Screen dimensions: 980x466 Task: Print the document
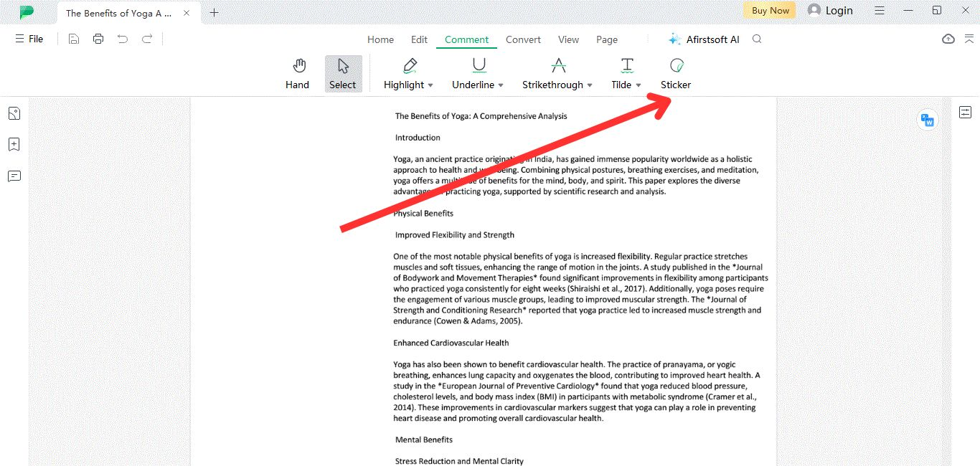coord(98,39)
